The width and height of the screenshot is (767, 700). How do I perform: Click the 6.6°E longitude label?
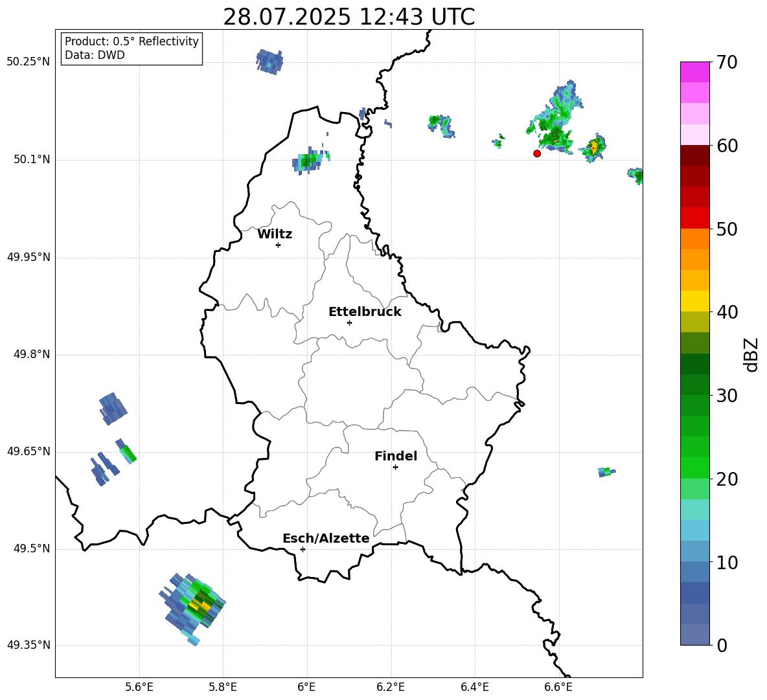pos(558,687)
